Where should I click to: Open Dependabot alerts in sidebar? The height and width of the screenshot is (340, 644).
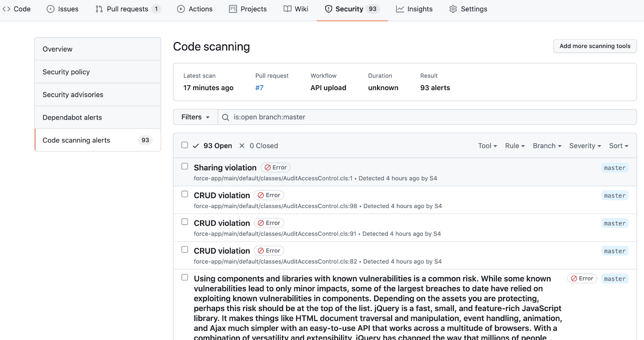click(98, 117)
